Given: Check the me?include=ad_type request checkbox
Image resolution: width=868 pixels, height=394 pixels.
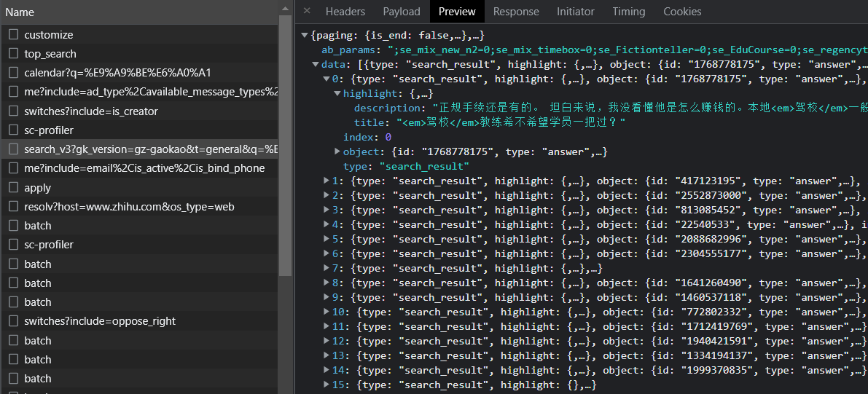Looking at the screenshot, I should [x=13, y=91].
